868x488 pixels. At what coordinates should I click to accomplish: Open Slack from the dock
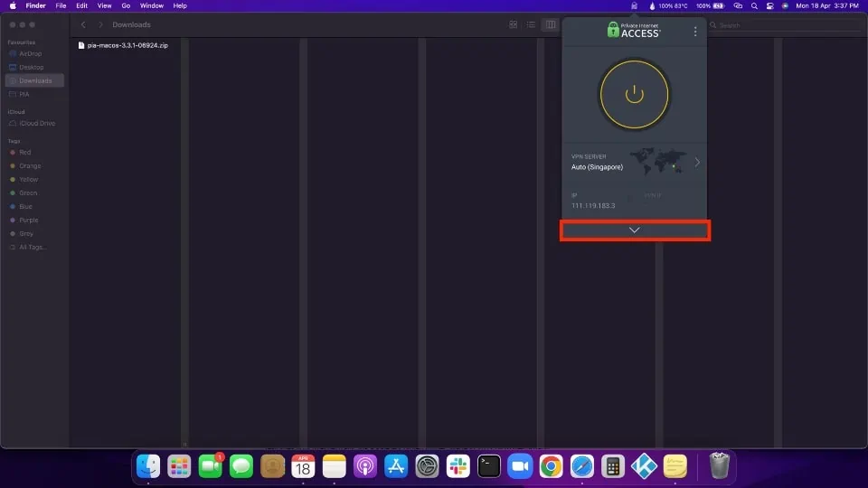pyautogui.click(x=458, y=466)
